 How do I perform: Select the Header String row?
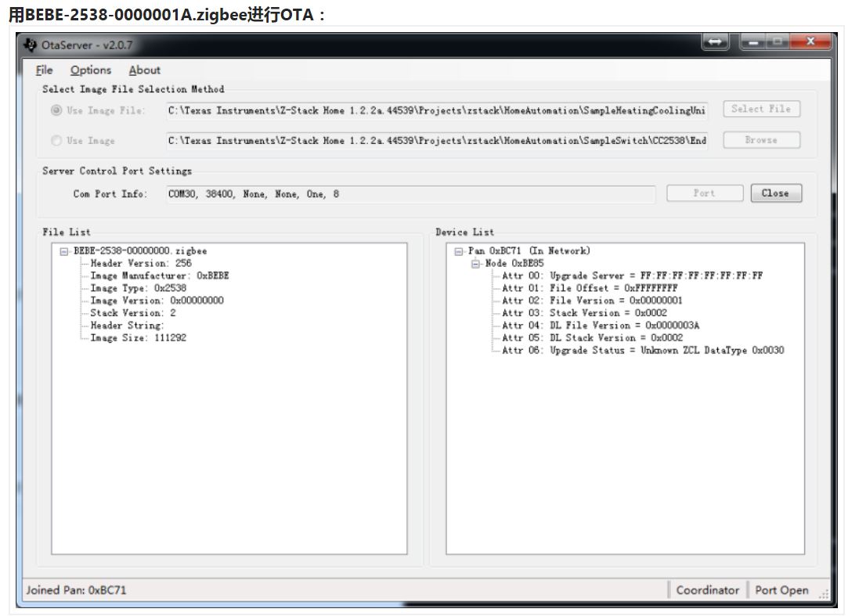pyautogui.click(x=127, y=326)
